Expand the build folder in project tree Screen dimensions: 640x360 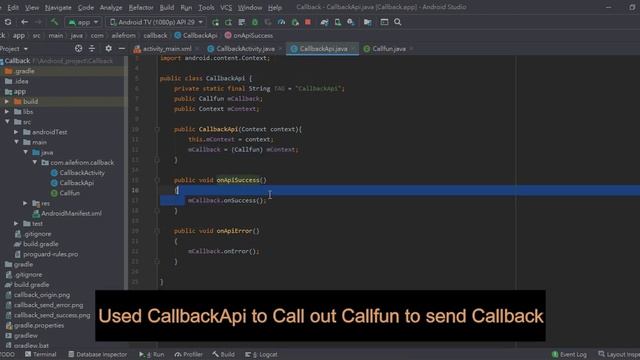[7, 101]
